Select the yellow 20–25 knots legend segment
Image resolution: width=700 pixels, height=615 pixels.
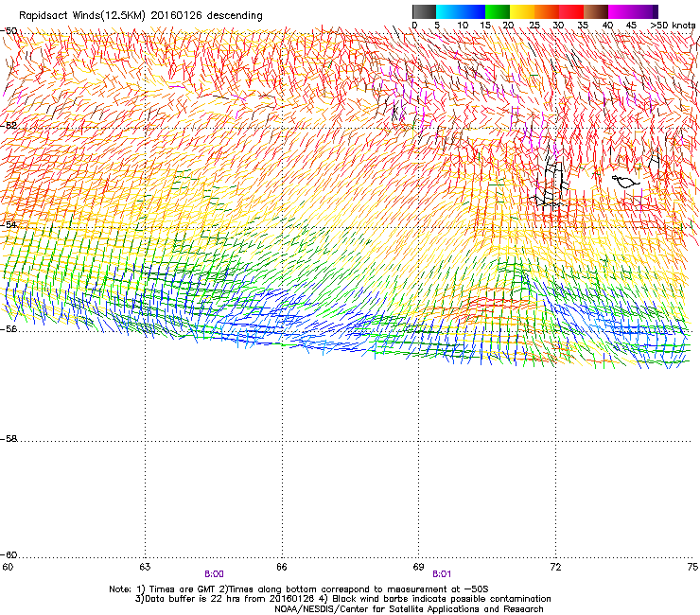coord(522,11)
